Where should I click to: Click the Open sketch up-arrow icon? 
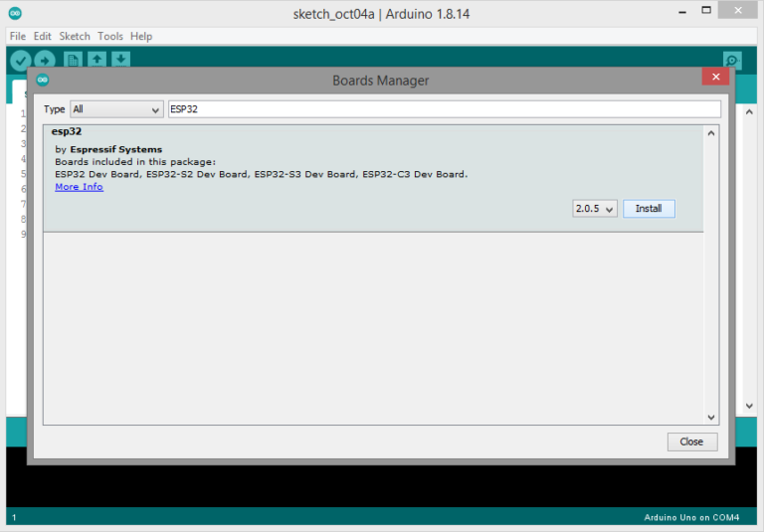pos(96,60)
